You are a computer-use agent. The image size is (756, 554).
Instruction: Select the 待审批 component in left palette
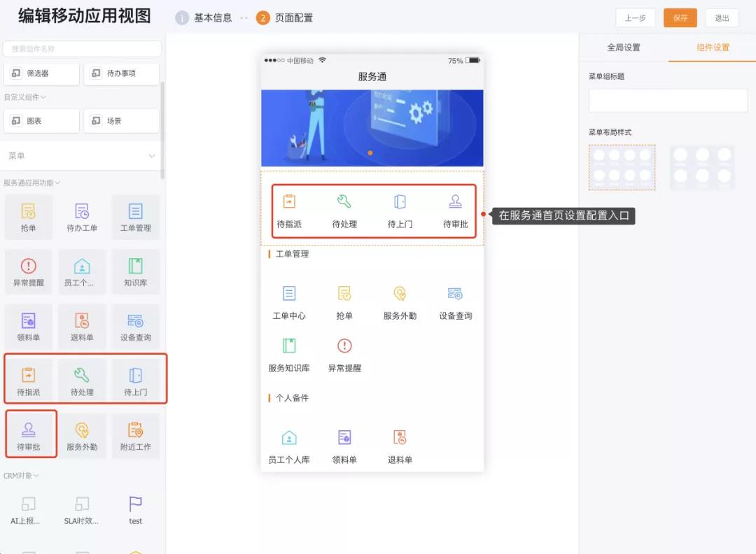point(29,436)
